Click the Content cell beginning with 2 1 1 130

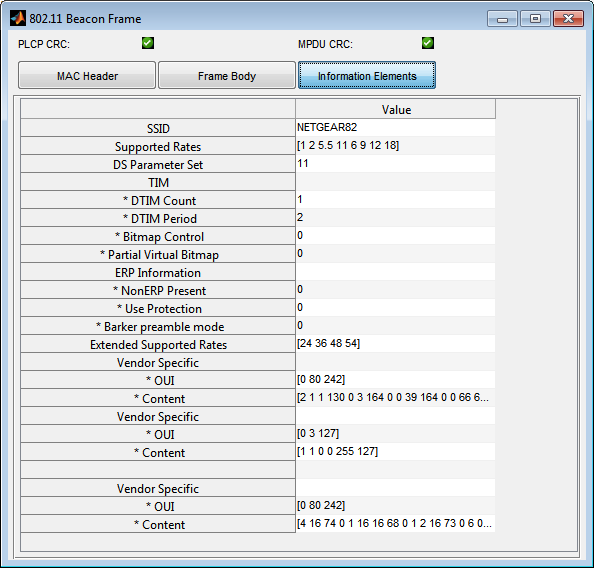point(395,397)
